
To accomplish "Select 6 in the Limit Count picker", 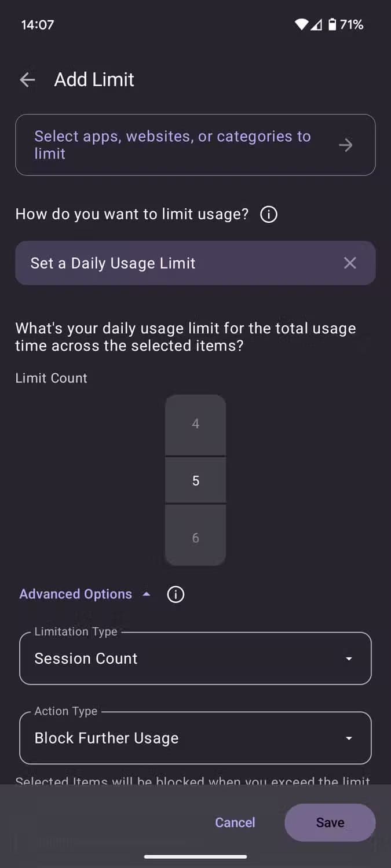I will tap(196, 538).
